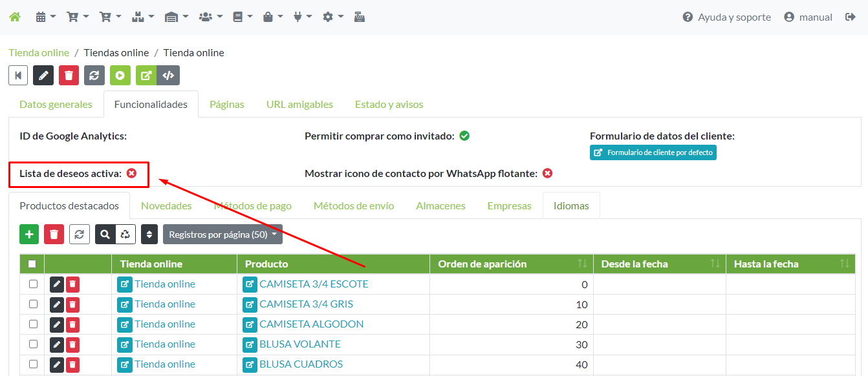
Task: Select the code view </> icon
Action: pos(168,75)
